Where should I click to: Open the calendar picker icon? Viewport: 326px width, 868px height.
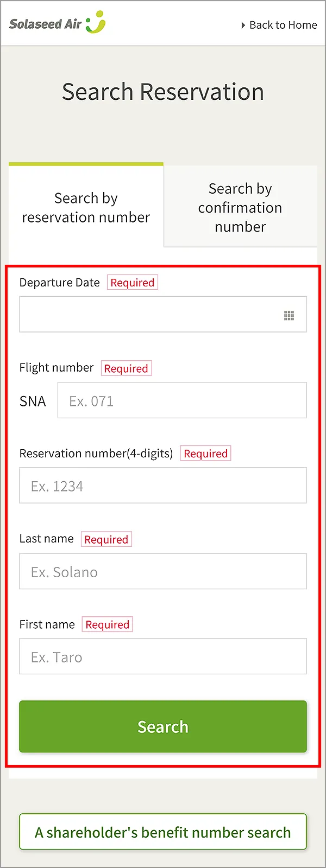(289, 315)
